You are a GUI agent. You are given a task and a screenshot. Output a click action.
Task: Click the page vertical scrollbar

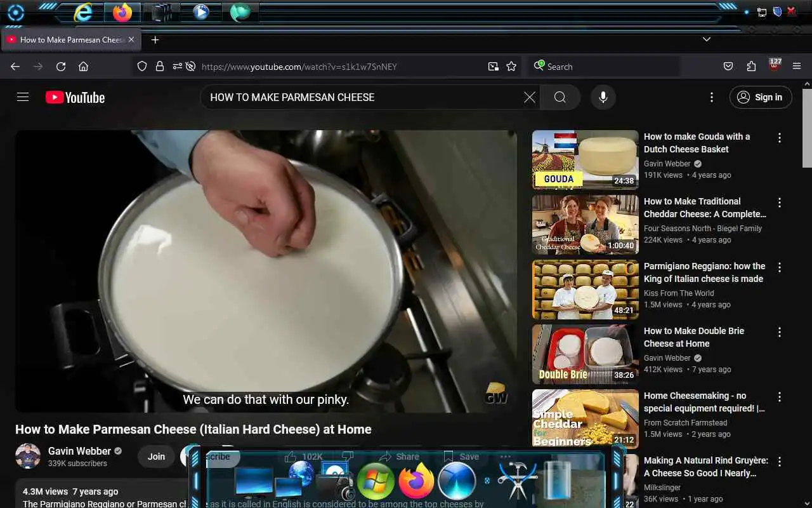pos(807,127)
